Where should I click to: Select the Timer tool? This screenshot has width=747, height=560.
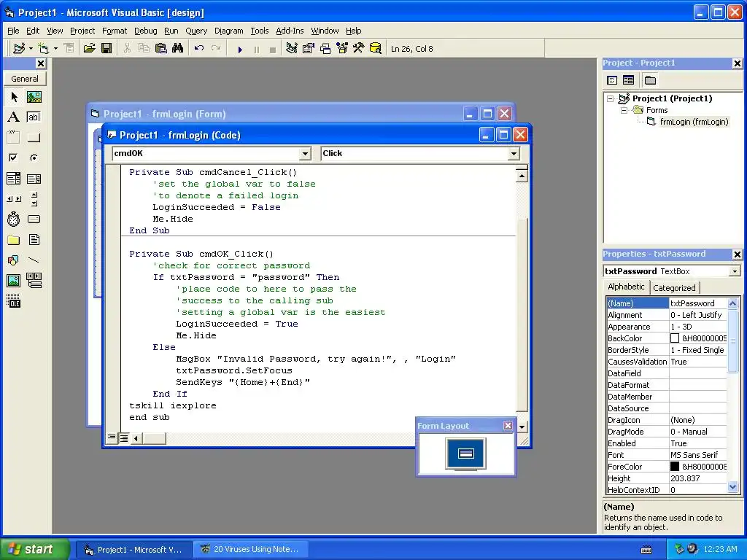point(14,219)
